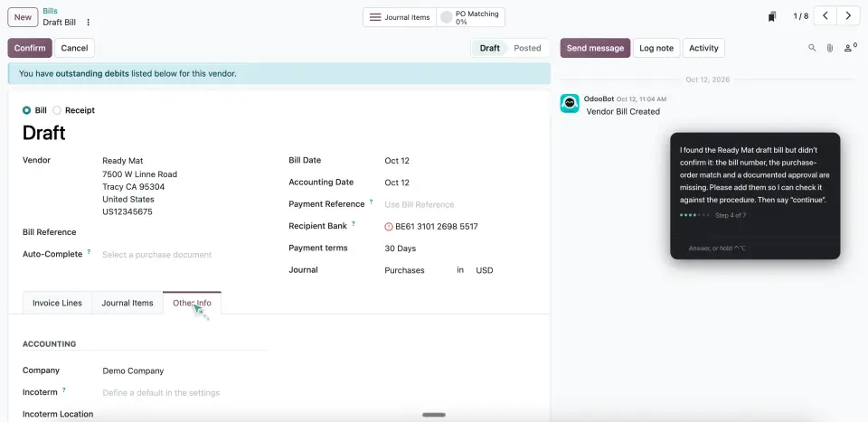This screenshot has height=422, width=868.
Task: Click the OdooBot avatar
Action: (570, 103)
